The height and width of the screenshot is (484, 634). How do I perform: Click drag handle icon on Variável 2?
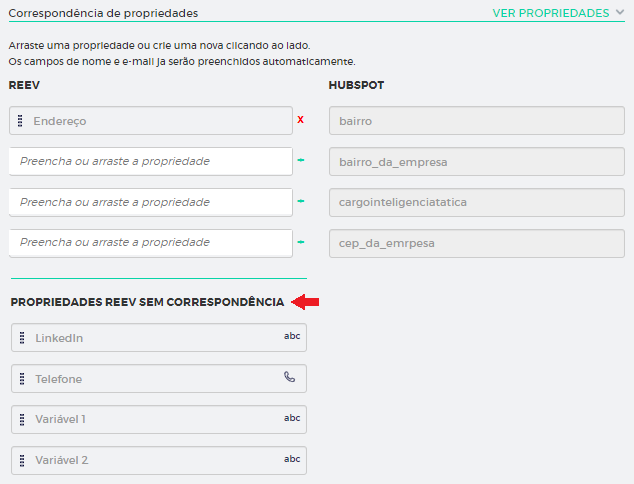point(22,460)
